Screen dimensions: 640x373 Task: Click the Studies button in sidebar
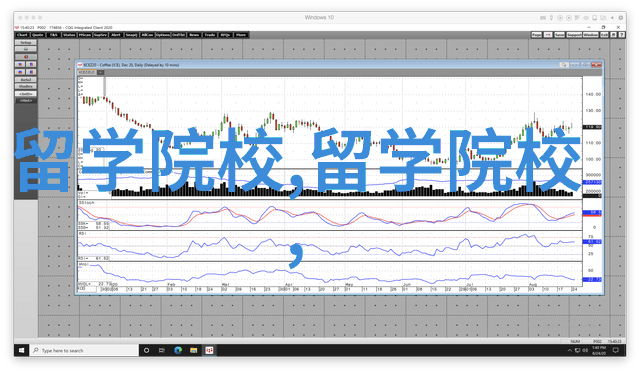pos(26,87)
